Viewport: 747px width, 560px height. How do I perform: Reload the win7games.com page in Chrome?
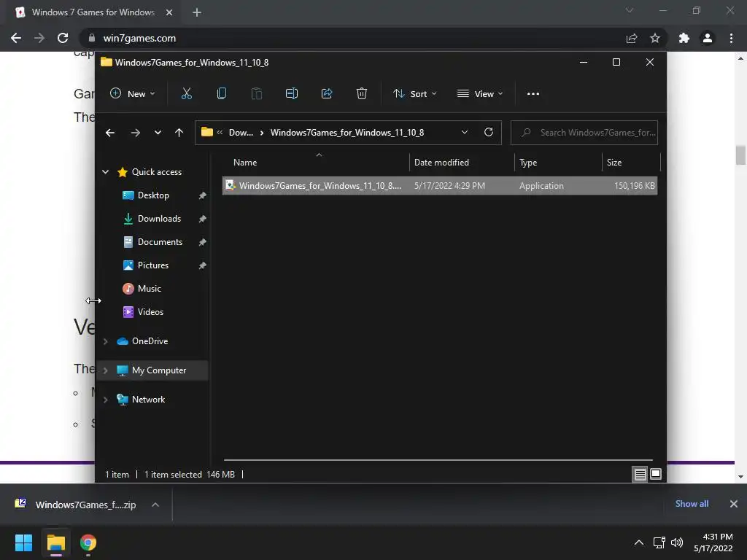[63, 38]
